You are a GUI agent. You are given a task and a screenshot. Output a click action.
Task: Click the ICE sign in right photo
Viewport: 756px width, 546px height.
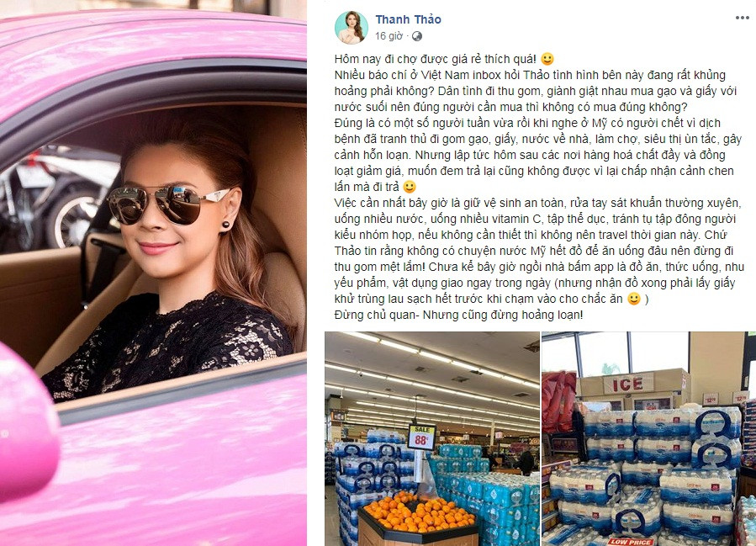pyautogui.click(x=627, y=384)
